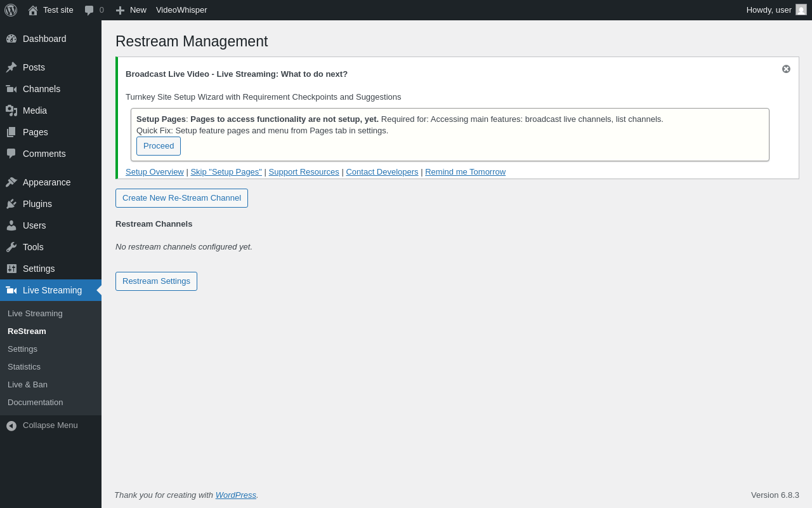
Task: Open the New content menu
Action: click(x=131, y=10)
